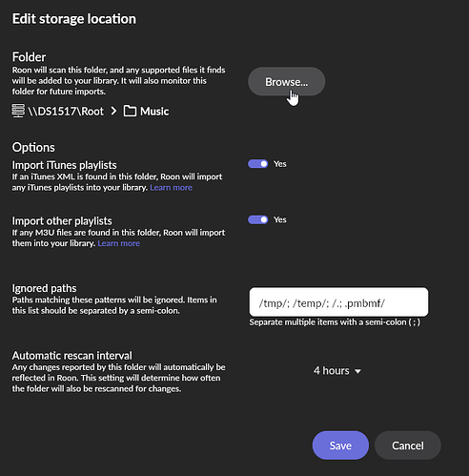Viewport: 469px width, 476px height.
Task: Click the breadcrumb chevron after \\DS1517\Root
Action: click(x=113, y=111)
